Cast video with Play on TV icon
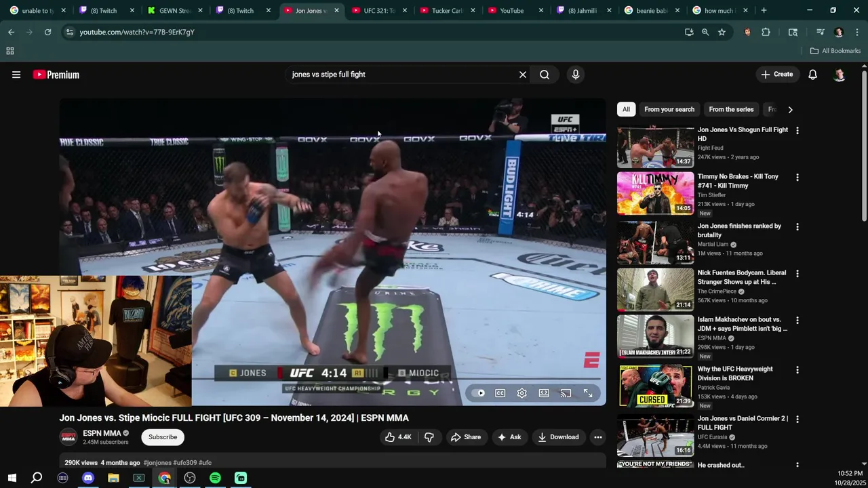The height and width of the screenshot is (488, 868). coord(566,393)
